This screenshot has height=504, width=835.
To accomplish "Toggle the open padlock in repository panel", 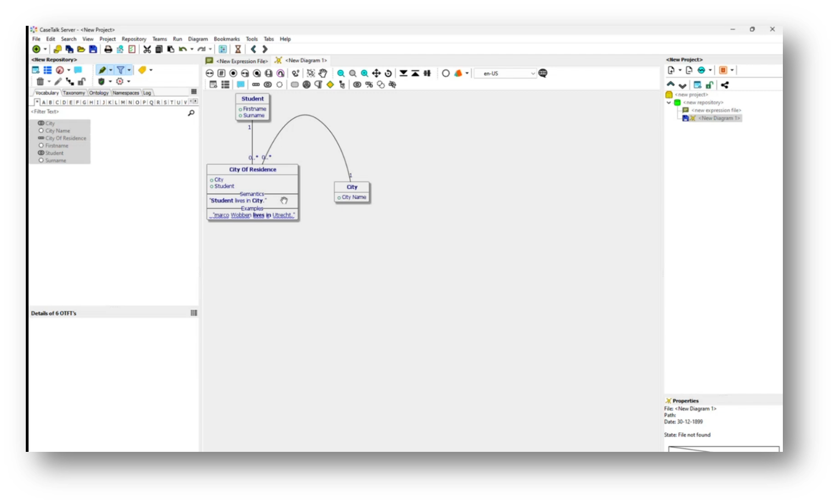I will click(x=82, y=81).
